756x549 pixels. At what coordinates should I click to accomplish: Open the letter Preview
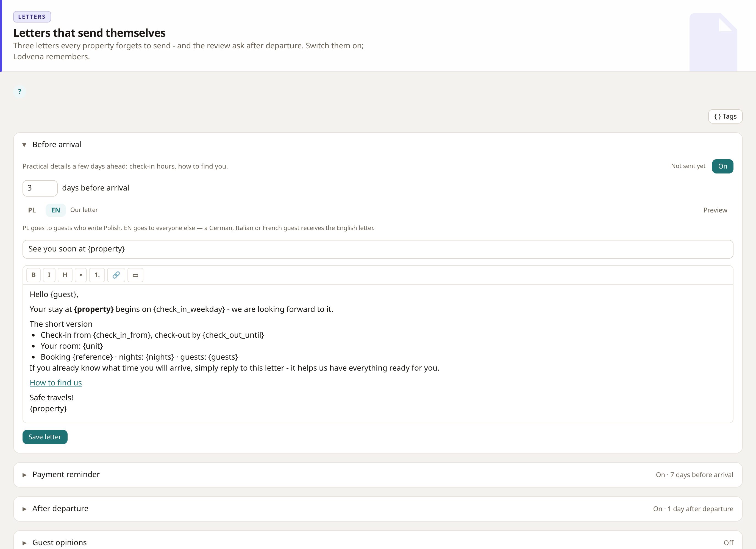715,210
